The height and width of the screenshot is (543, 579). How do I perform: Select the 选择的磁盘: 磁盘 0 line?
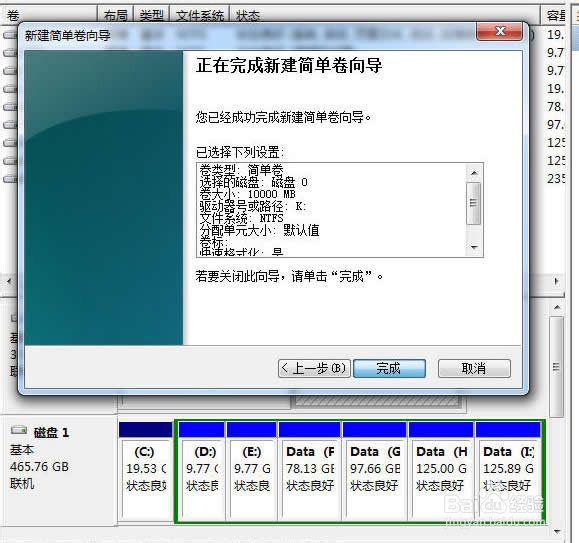coord(253,182)
